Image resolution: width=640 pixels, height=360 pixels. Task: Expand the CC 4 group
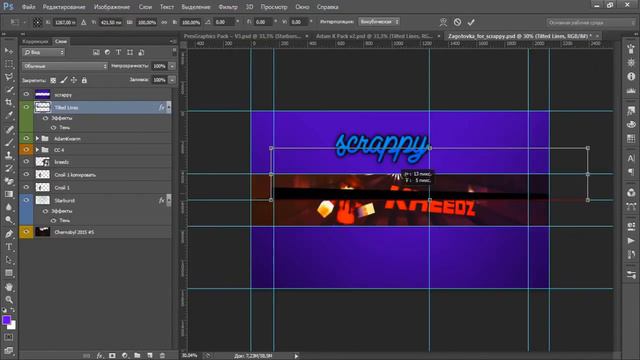click(37, 150)
